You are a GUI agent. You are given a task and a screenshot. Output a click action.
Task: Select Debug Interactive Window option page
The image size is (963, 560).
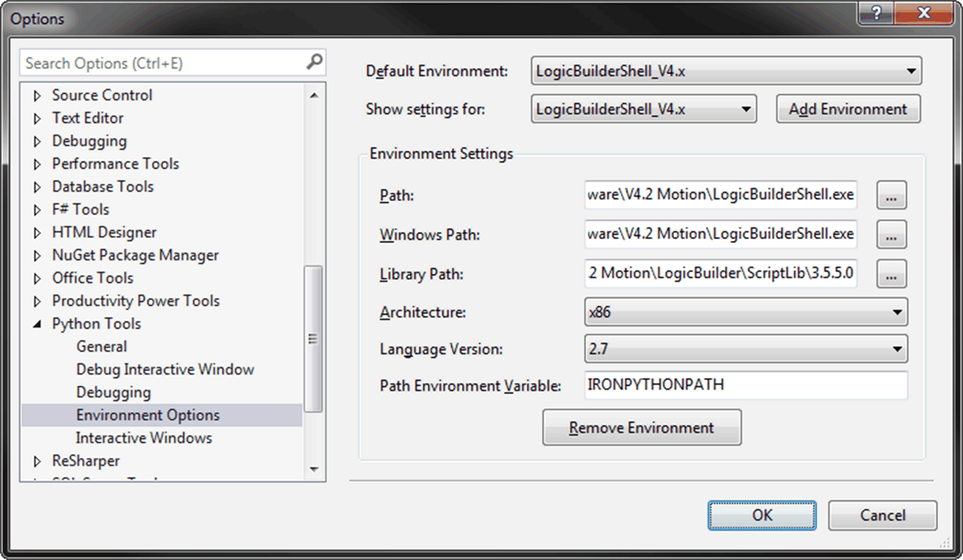tap(165, 369)
